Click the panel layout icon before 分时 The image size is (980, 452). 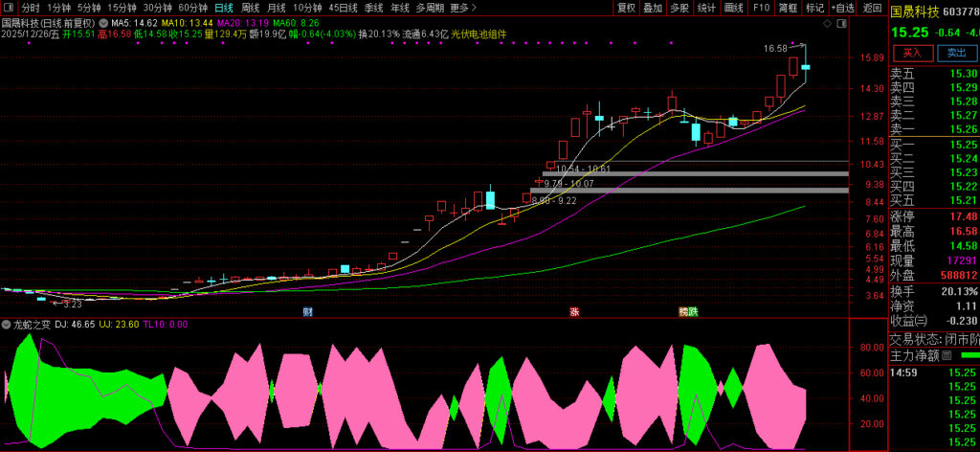click(x=9, y=8)
